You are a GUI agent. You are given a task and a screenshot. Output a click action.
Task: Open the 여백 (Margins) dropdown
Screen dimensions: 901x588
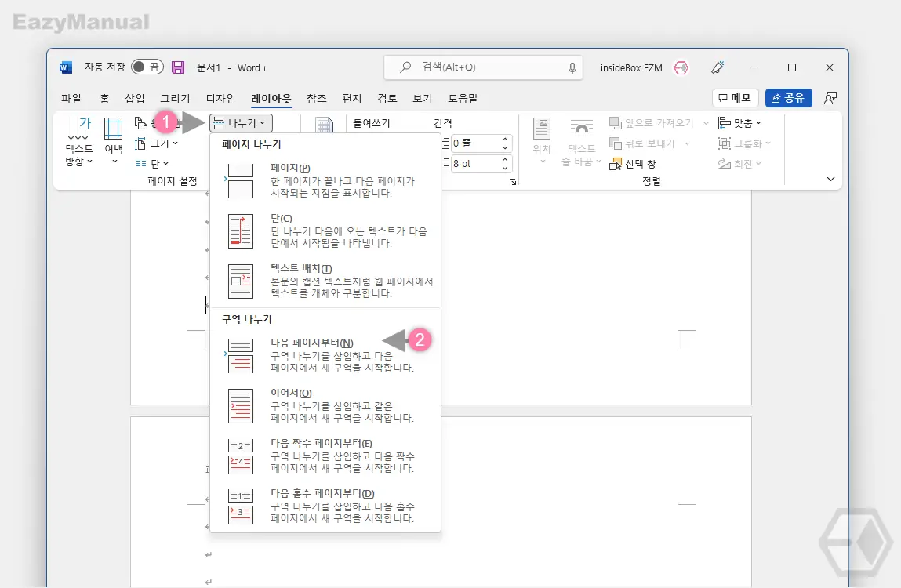tap(114, 142)
